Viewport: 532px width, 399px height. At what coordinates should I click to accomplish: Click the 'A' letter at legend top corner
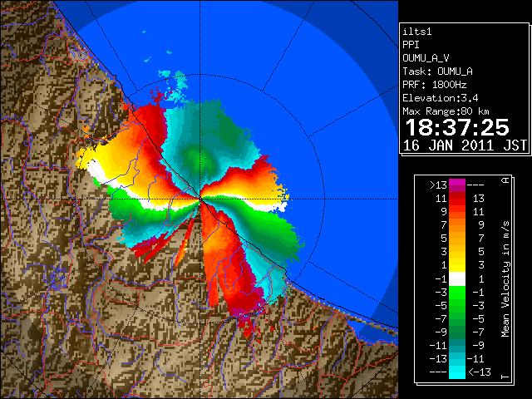point(505,180)
